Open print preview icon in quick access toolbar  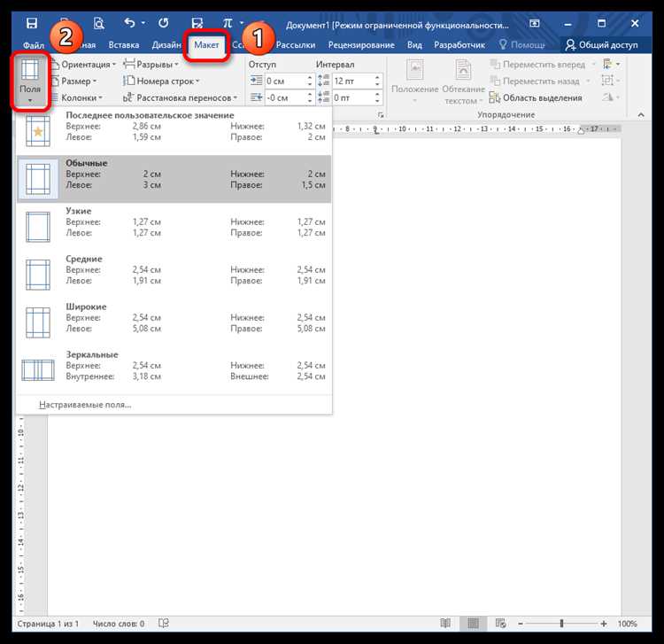coord(98,23)
